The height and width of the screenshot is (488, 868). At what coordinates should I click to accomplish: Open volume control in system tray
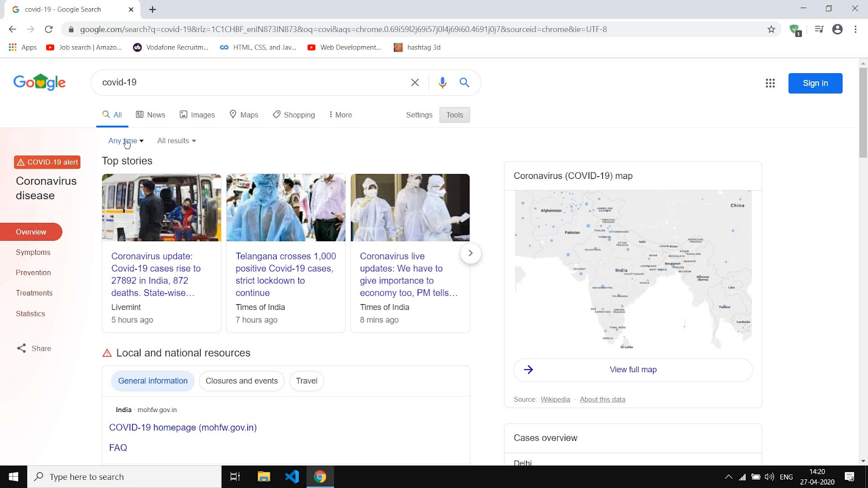pyautogui.click(x=769, y=477)
